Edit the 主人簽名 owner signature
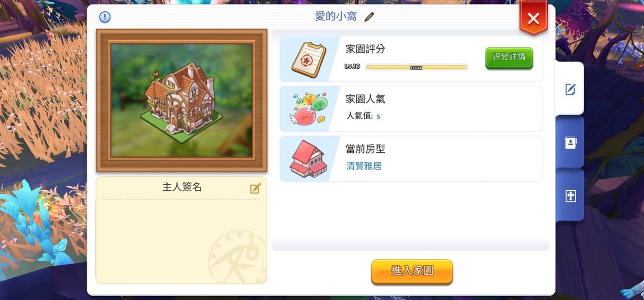 (255, 189)
